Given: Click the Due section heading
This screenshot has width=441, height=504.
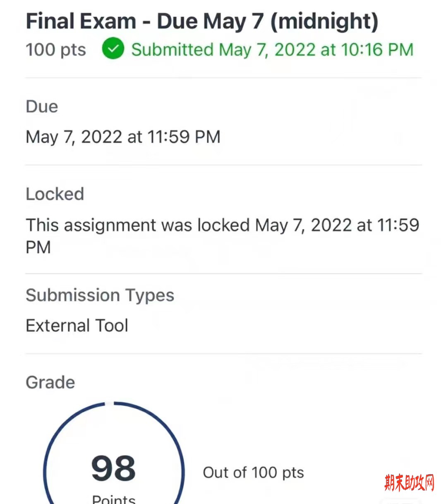Looking at the screenshot, I should point(42,106).
